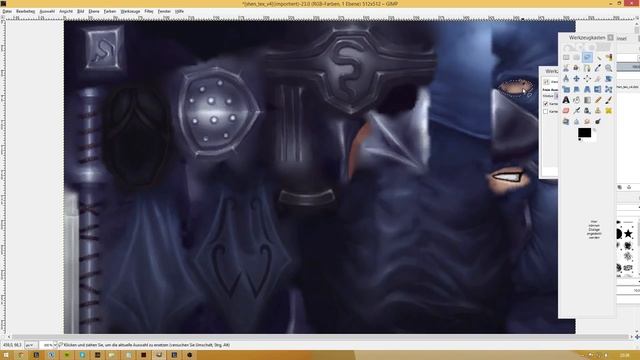Viewport: 640px width, 360px height.
Task: Select the Ellipse Select tool
Action: pos(576,57)
